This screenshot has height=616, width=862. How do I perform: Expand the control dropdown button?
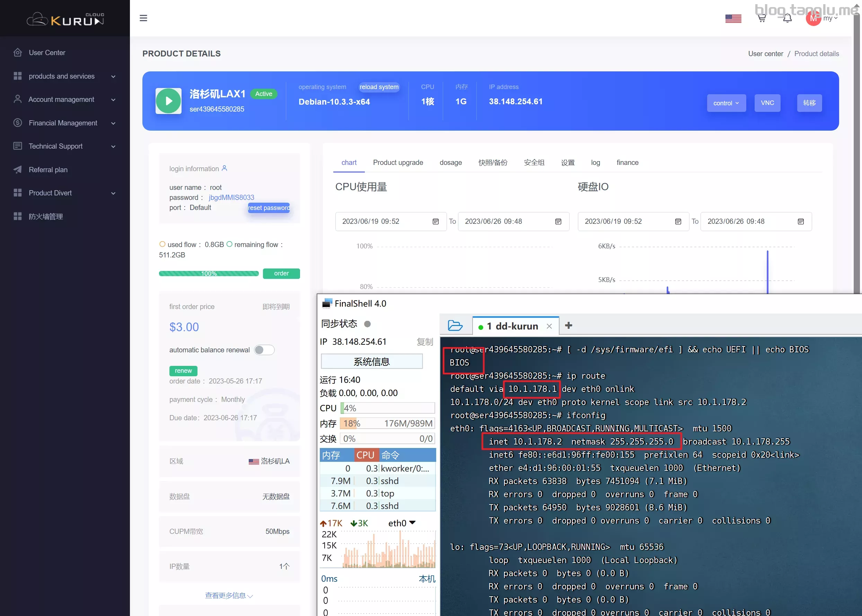tap(726, 103)
